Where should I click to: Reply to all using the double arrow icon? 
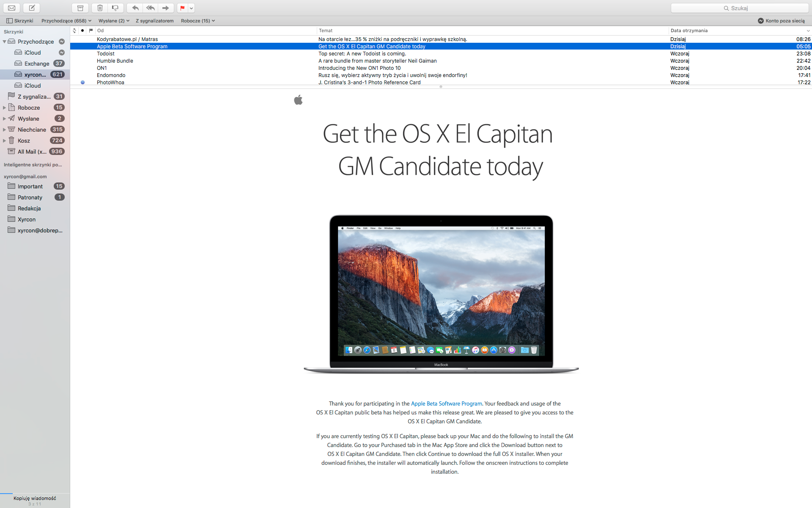click(x=151, y=8)
